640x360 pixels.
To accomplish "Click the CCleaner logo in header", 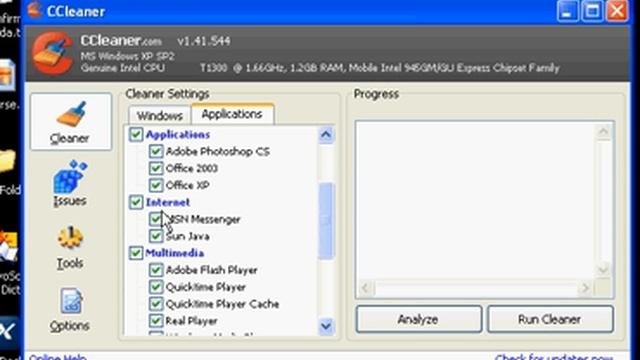I will (53, 53).
